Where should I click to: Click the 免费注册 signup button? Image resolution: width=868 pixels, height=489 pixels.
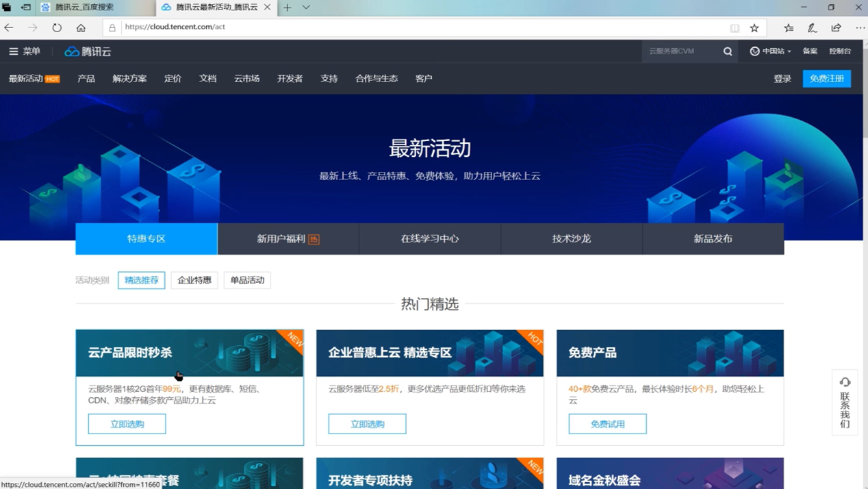[x=826, y=78]
